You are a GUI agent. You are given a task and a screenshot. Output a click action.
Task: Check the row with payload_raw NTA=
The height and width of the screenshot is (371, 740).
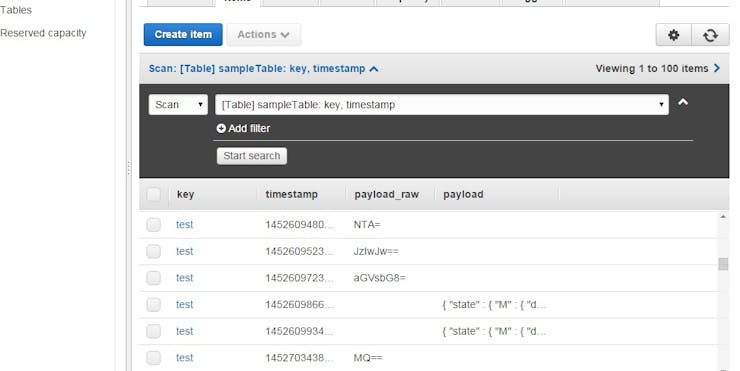click(153, 225)
